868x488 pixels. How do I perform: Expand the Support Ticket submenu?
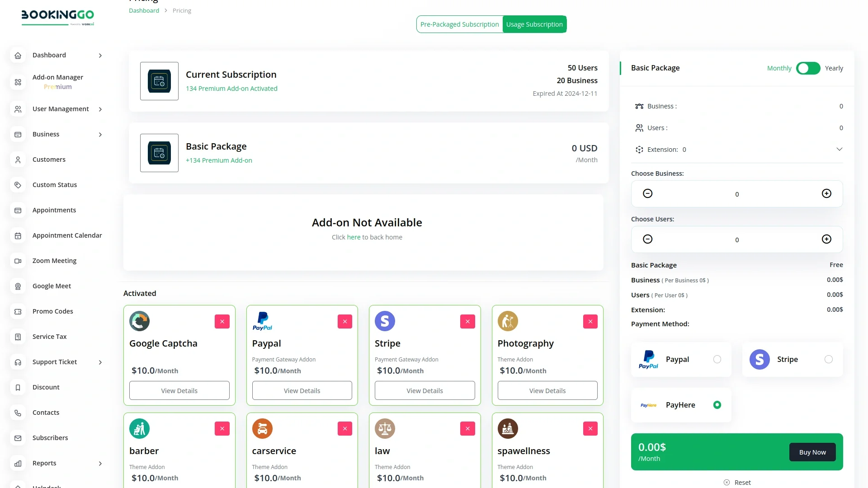pyautogui.click(x=100, y=362)
